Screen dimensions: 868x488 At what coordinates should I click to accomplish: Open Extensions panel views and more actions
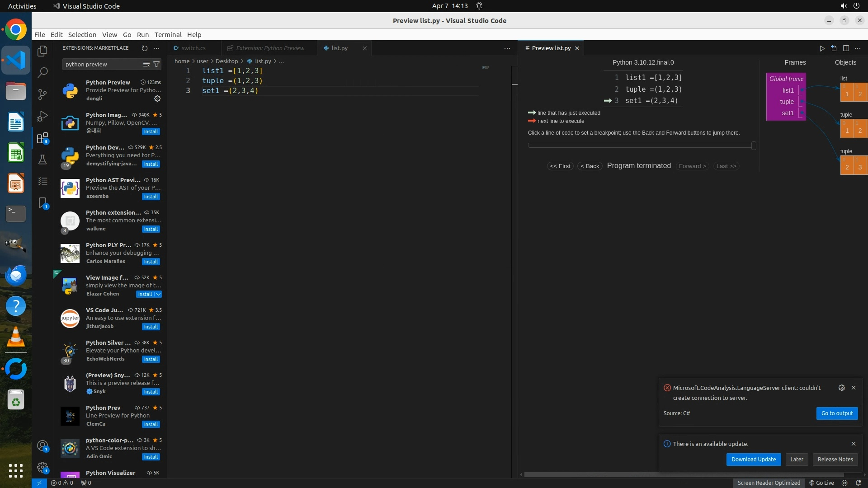(156, 48)
